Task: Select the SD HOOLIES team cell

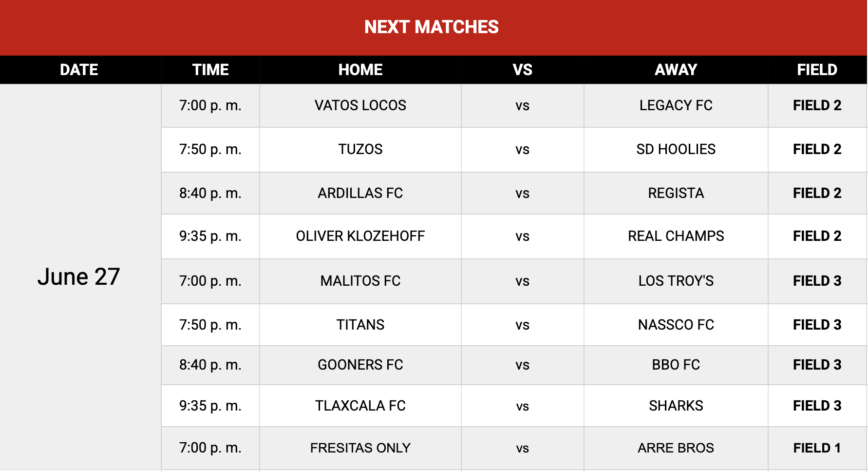Action: (676, 150)
